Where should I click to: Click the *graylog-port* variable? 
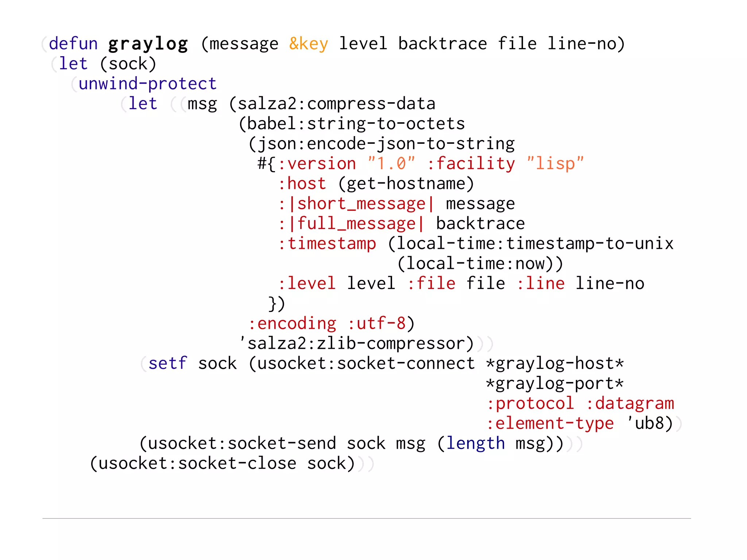tap(555, 383)
